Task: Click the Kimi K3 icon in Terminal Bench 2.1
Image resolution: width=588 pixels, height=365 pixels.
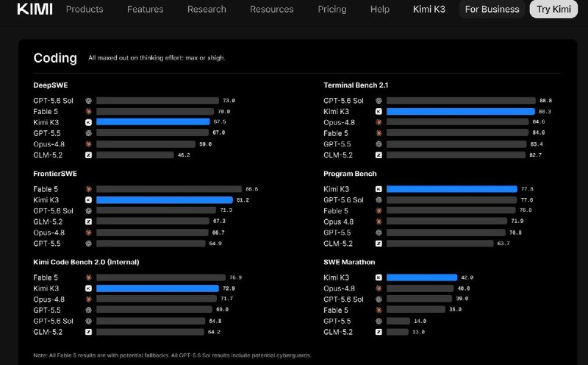Action: point(379,112)
